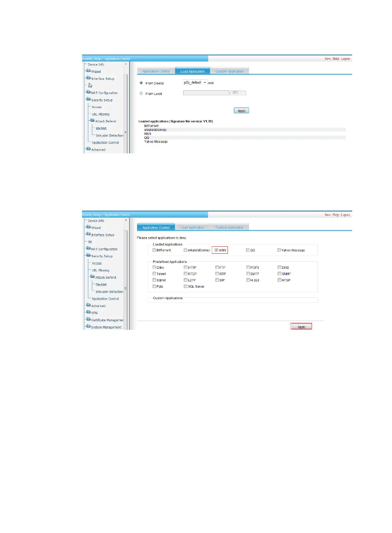Tick the DNS checkbox
392x533 pixels.
pyautogui.click(x=279, y=267)
